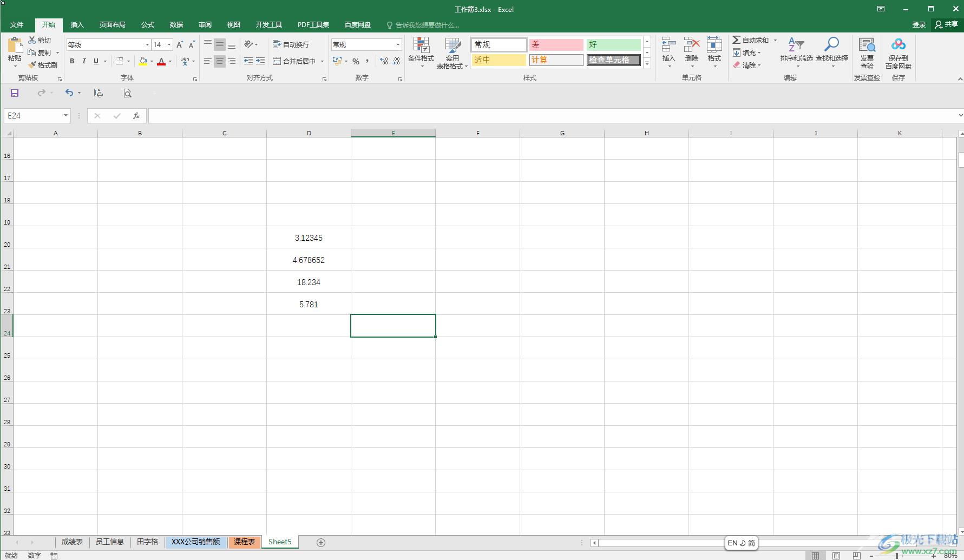
Task: Click the increase indent icon
Action: click(x=260, y=61)
